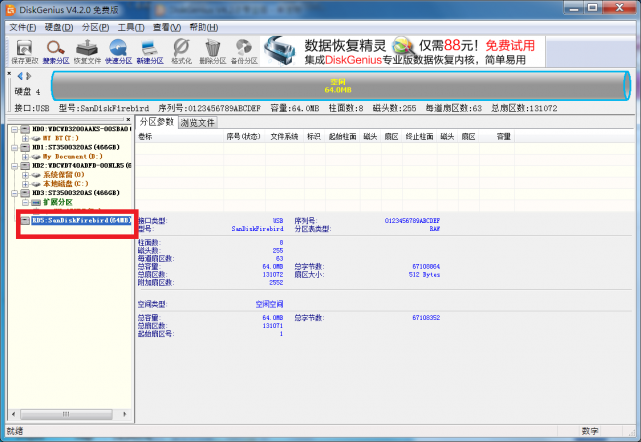Click the 数据恢复精灵 advertisement banner
641x442 pixels.
tap(403, 52)
